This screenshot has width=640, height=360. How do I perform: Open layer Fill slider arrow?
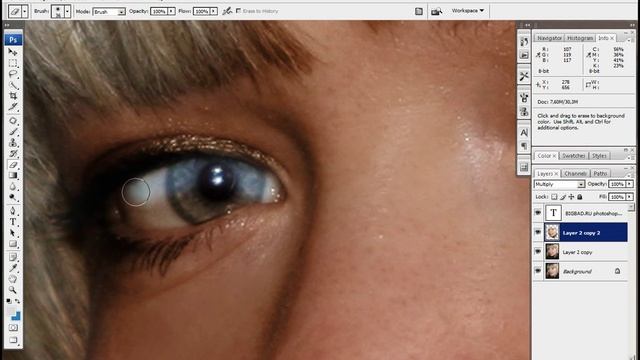click(629, 197)
